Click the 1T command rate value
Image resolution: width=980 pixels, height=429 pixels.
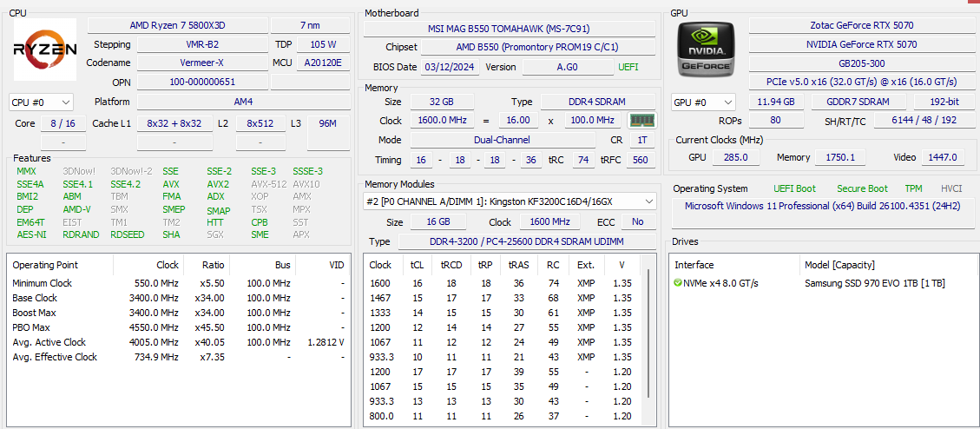coord(641,140)
